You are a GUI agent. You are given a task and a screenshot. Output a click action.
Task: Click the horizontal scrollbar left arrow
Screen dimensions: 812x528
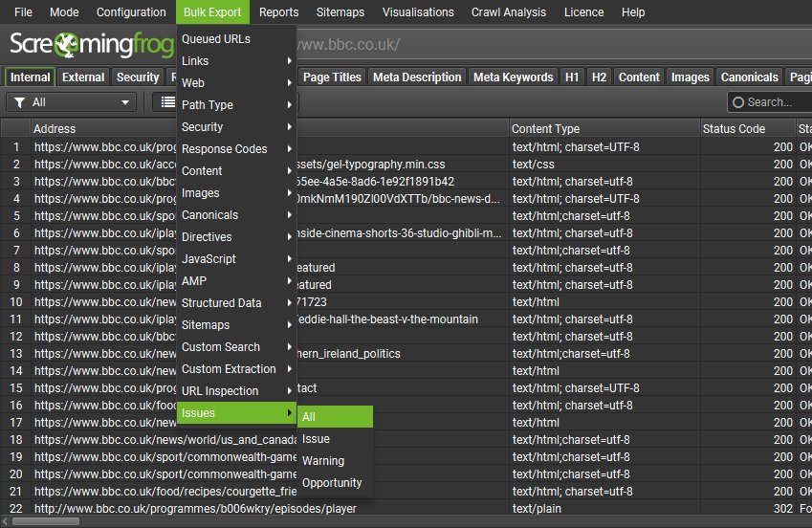coord(5,521)
